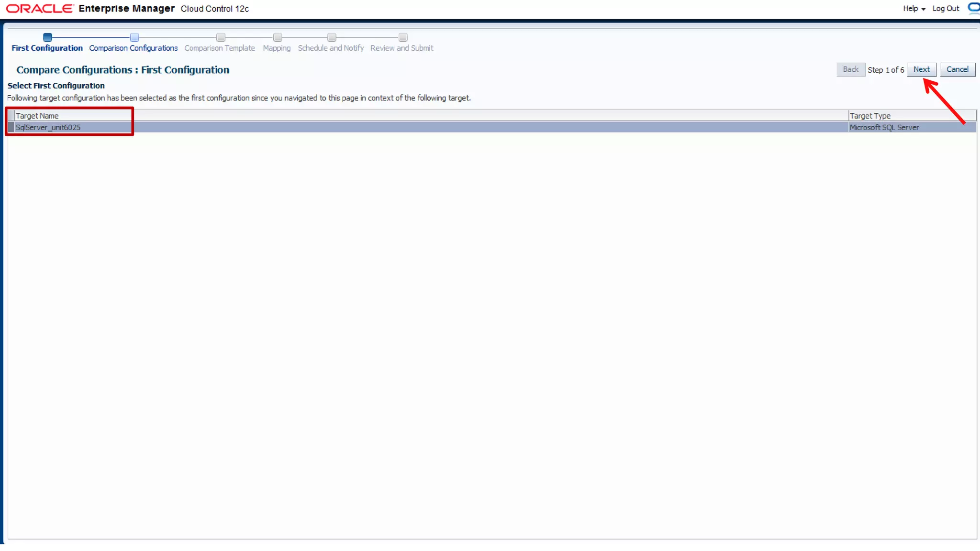Click the Oracle icon beside Log Out
The height and width of the screenshot is (551, 980).
click(x=974, y=8)
